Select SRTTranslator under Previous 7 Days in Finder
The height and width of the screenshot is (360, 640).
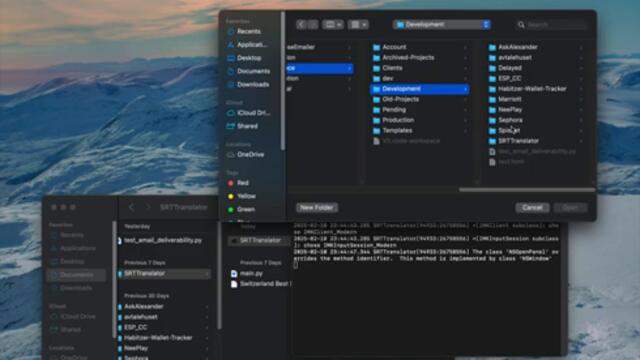(164, 274)
